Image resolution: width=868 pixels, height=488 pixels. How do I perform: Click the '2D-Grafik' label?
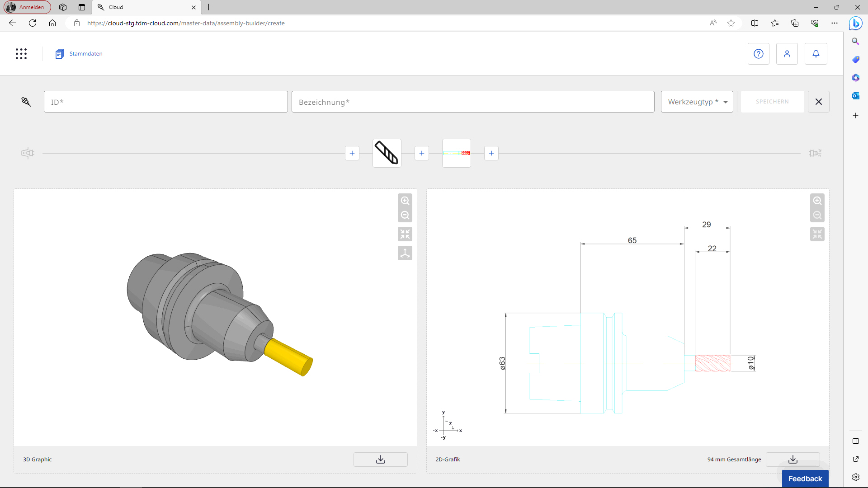448,460
